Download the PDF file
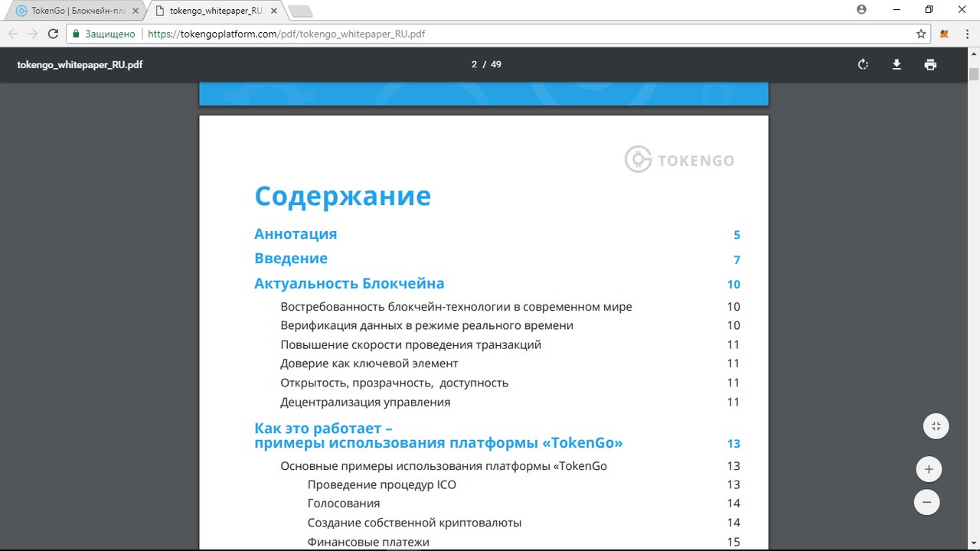This screenshot has width=980, height=551. [x=897, y=64]
